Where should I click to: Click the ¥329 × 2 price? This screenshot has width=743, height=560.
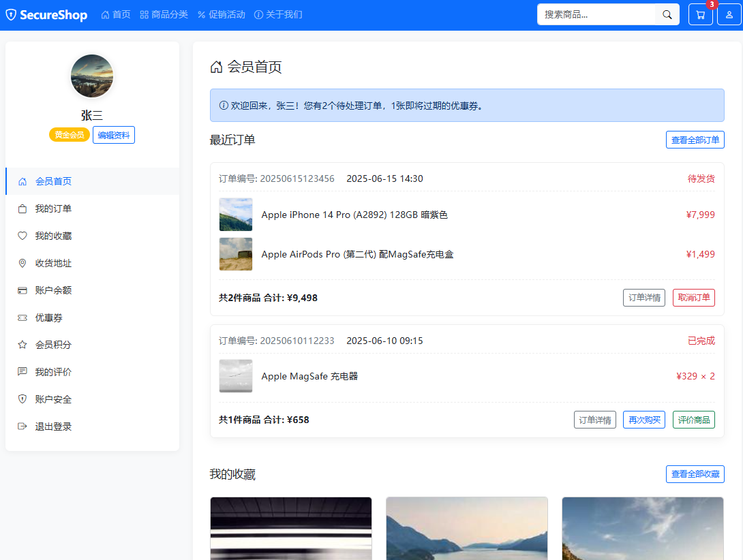[x=695, y=376]
